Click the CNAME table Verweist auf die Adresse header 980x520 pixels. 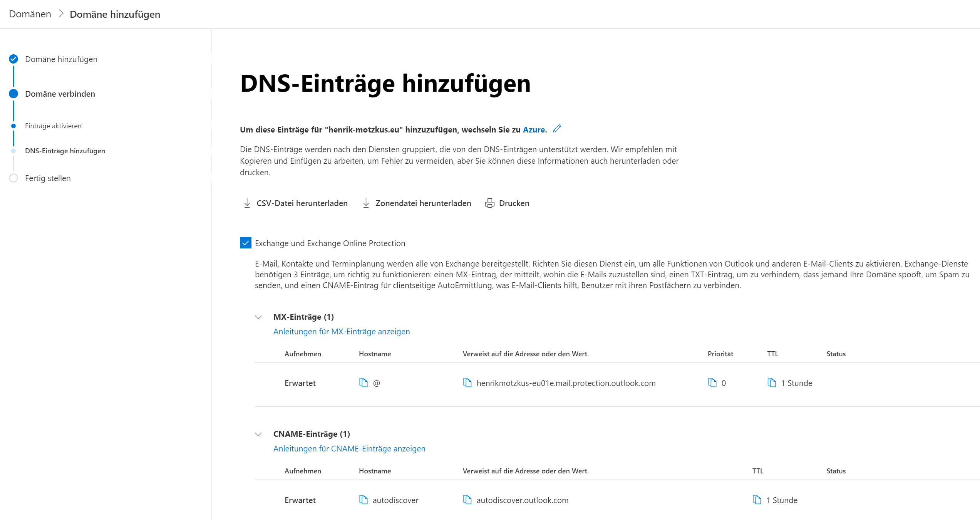click(526, 471)
